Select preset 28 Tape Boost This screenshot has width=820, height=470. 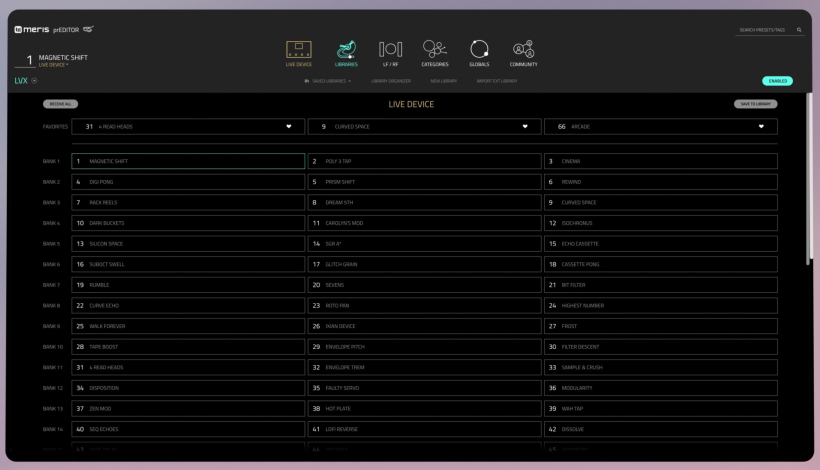[x=188, y=347]
